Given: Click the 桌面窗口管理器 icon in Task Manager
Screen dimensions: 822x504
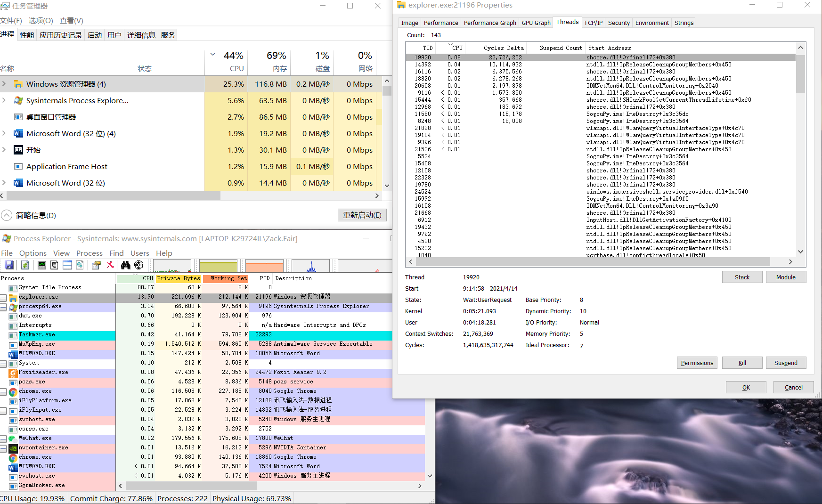Looking at the screenshot, I should [18, 117].
